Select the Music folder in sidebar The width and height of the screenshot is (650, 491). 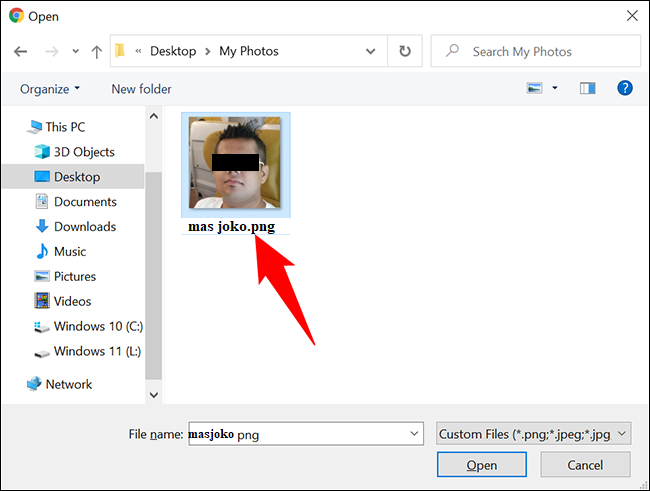(x=70, y=252)
